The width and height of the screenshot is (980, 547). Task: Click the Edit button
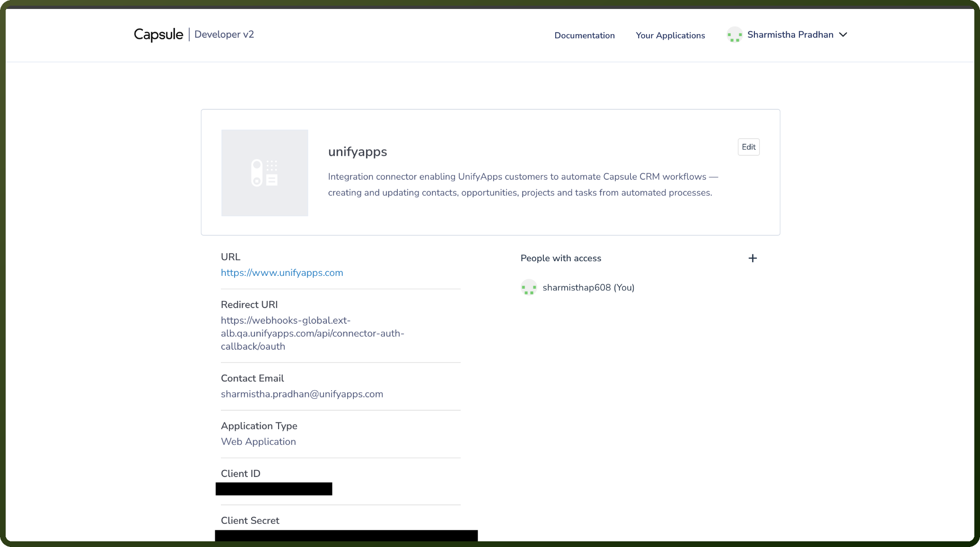tap(749, 147)
